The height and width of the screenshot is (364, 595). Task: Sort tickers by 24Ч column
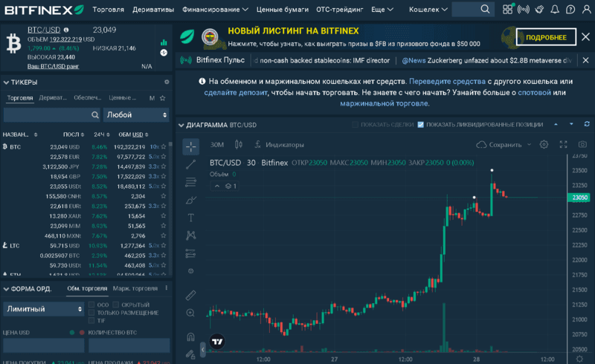pos(102,134)
